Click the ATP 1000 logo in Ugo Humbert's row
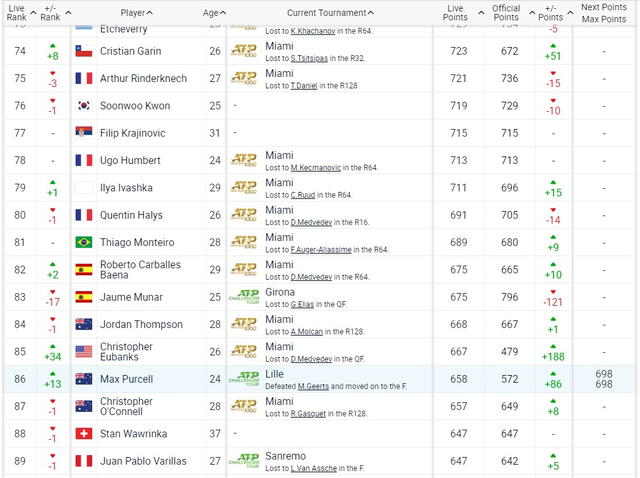The image size is (640, 478). pos(243,160)
